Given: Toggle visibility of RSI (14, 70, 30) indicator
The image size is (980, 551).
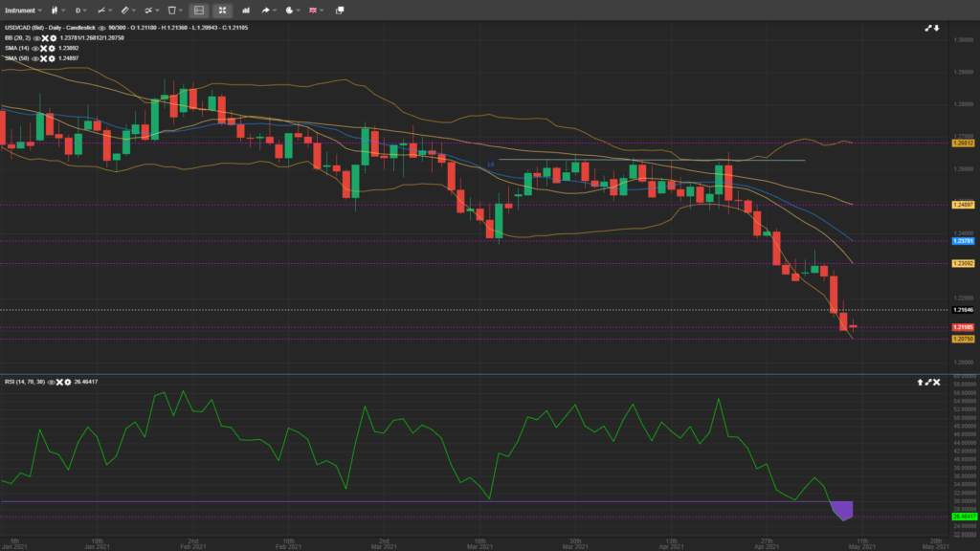Looking at the screenshot, I should click(52, 382).
